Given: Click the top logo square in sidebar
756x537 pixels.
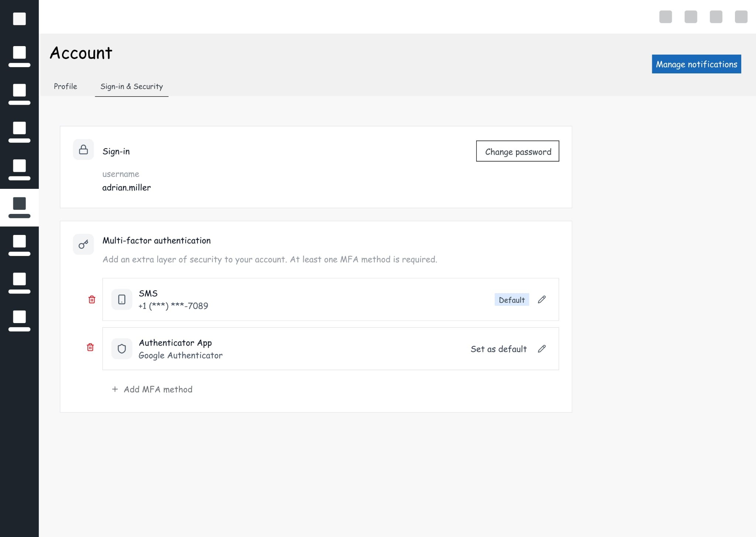Looking at the screenshot, I should click(19, 18).
